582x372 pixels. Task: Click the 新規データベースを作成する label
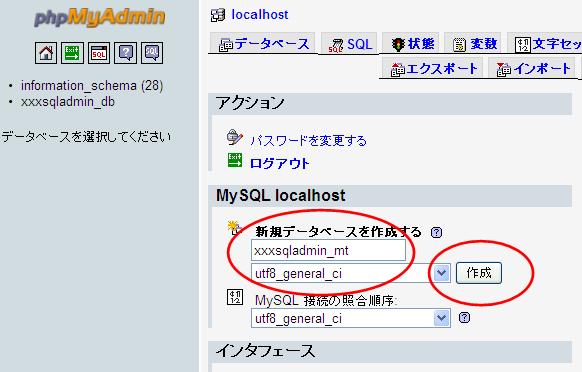(339, 232)
